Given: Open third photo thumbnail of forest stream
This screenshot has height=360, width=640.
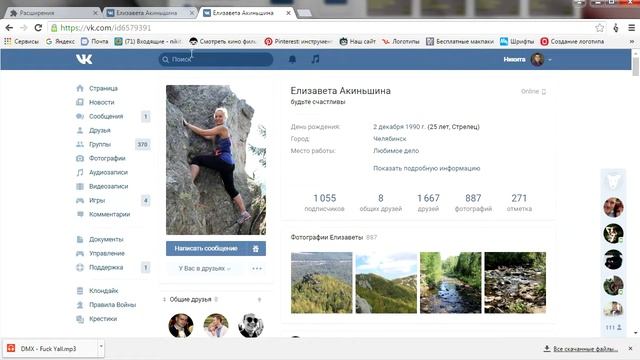Looking at the screenshot, I should (x=451, y=282).
